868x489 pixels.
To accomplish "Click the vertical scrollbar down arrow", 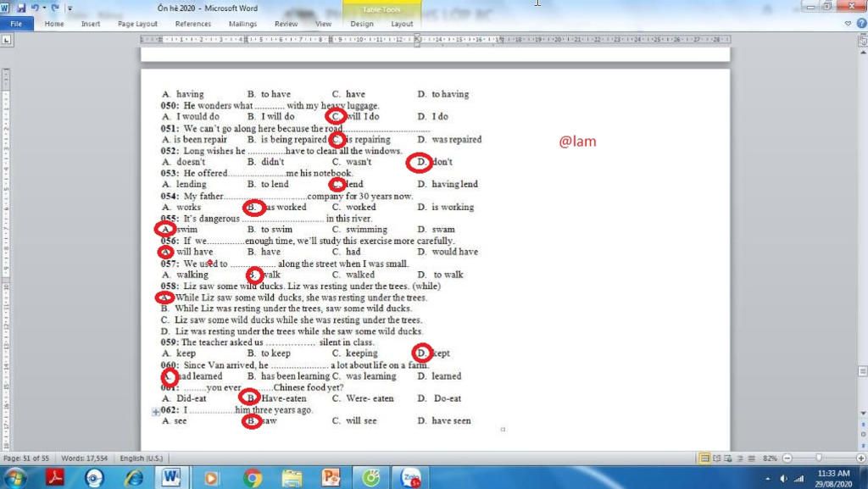I will pyautogui.click(x=862, y=414).
